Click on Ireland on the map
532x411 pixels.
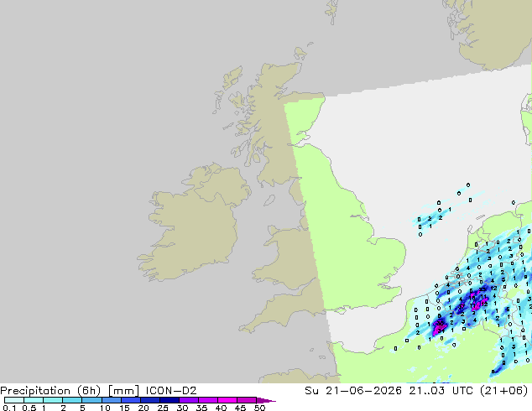[x=193, y=224]
